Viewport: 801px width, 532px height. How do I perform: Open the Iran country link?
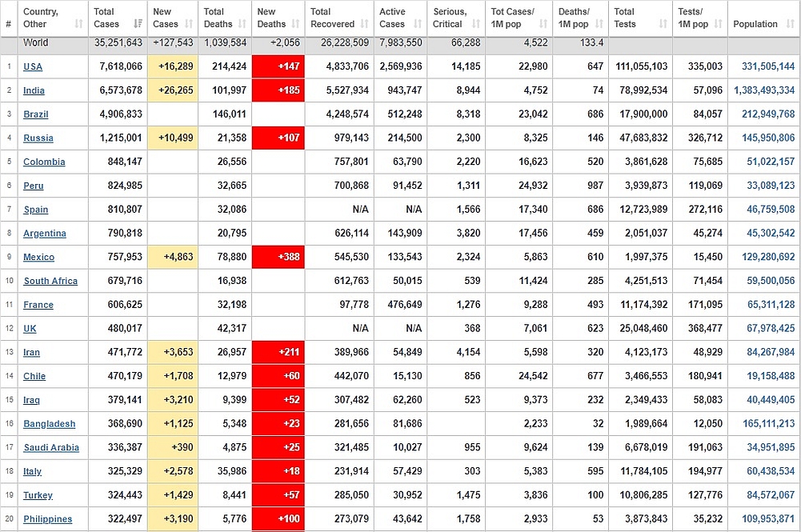(x=31, y=352)
